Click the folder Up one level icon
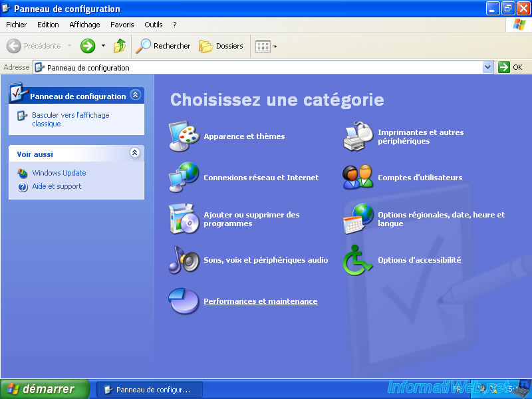This screenshot has width=532, height=399. pos(120,46)
